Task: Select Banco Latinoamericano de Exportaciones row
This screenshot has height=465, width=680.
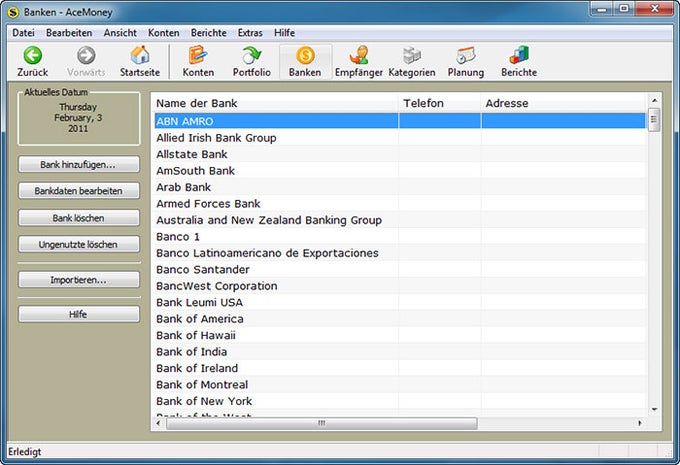Action: 400,253
